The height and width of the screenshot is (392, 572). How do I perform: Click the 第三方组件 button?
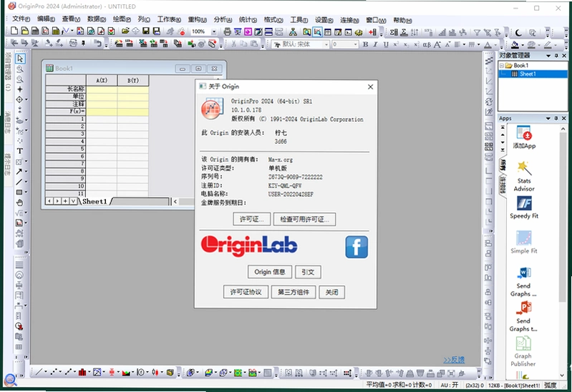[x=294, y=292]
